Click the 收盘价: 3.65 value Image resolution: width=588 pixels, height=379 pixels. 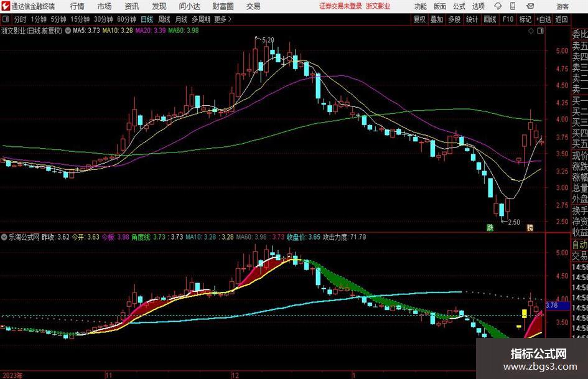point(304,237)
